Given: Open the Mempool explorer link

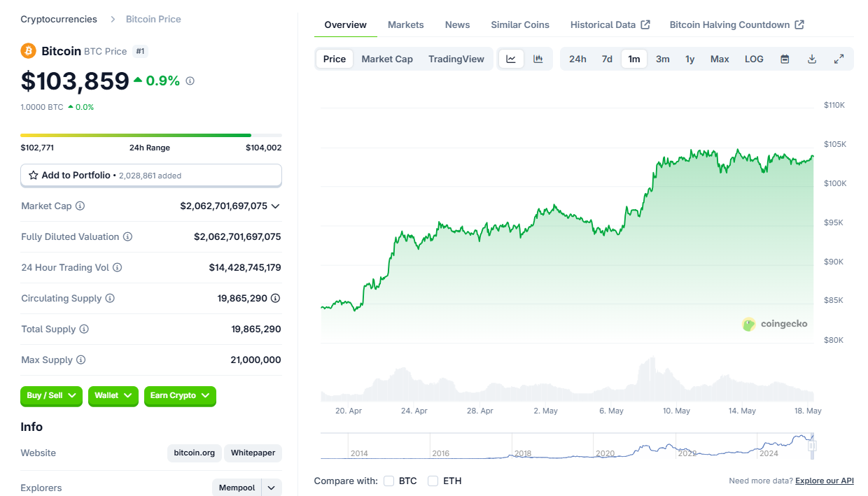Looking at the screenshot, I should (237, 488).
